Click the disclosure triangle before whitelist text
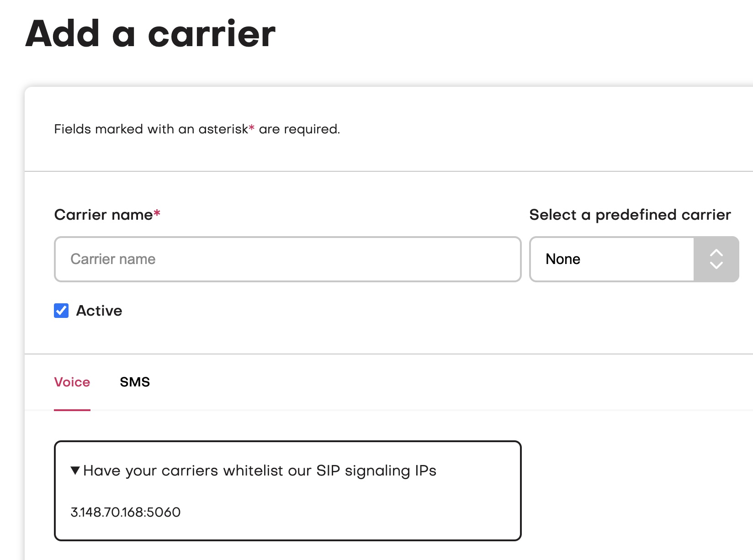Screen dimensions: 753x560 74,470
